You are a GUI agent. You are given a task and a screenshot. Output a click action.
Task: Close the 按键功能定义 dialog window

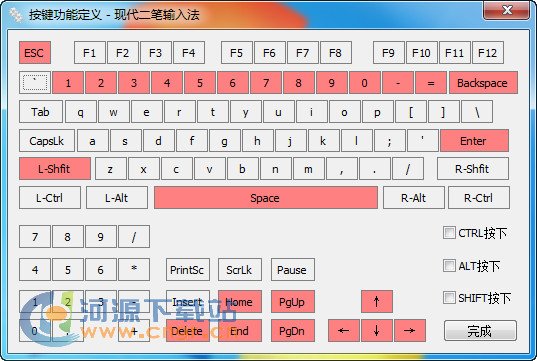[x=507, y=10]
